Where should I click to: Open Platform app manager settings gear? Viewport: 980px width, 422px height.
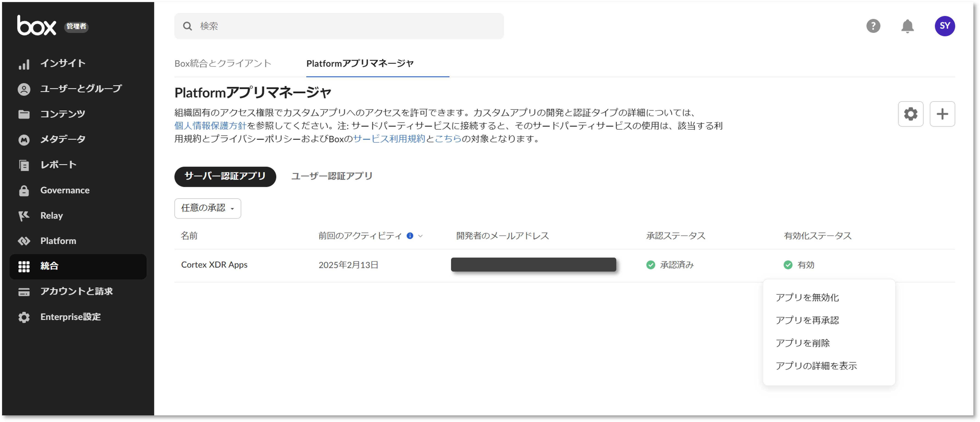point(910,114)
